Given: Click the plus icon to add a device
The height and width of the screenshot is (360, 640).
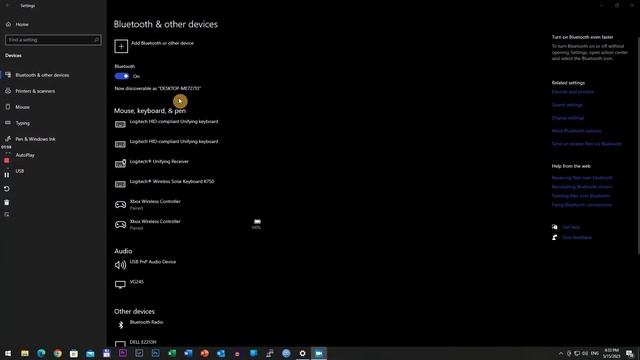Looking at the screenshot, I should pyautogui.click(x=121, y=46).
